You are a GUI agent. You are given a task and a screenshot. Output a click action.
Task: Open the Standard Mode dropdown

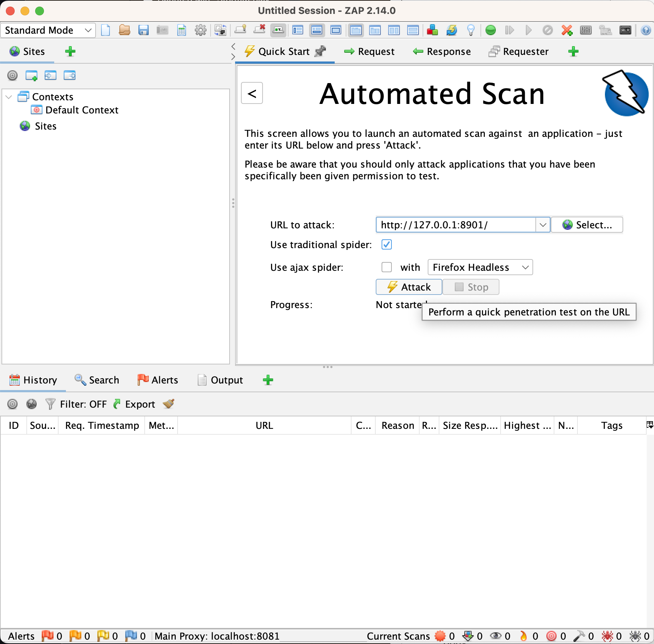[48, 30]
